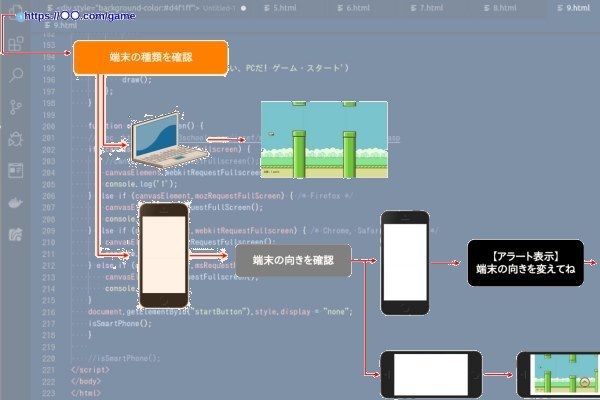Click the isSmartPhone(); call on line 217
The width and height of the screenshot is (600, 400).
[x=120, y=323]
